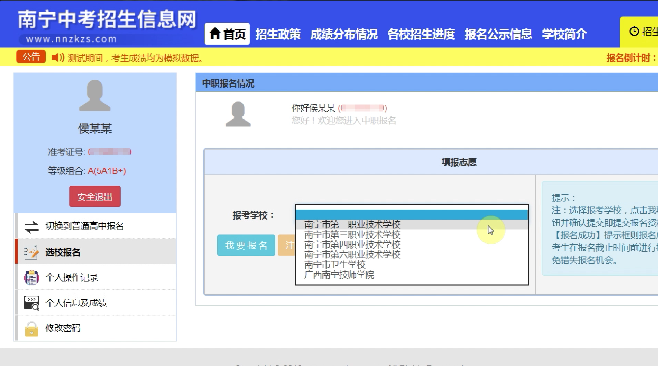Click the orange 公告 label
Viewport: 658px width, 366px height.
(x=31, y=57)
